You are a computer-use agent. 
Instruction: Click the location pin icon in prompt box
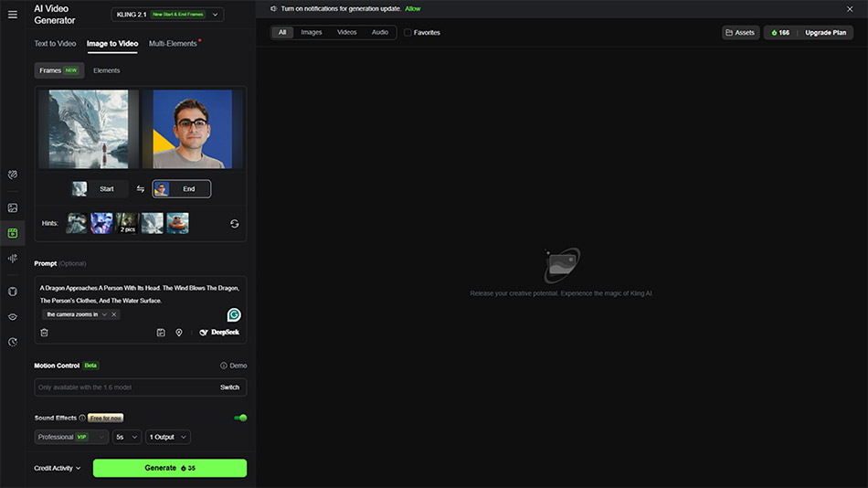pyautogui.click(x=179, y=333)
